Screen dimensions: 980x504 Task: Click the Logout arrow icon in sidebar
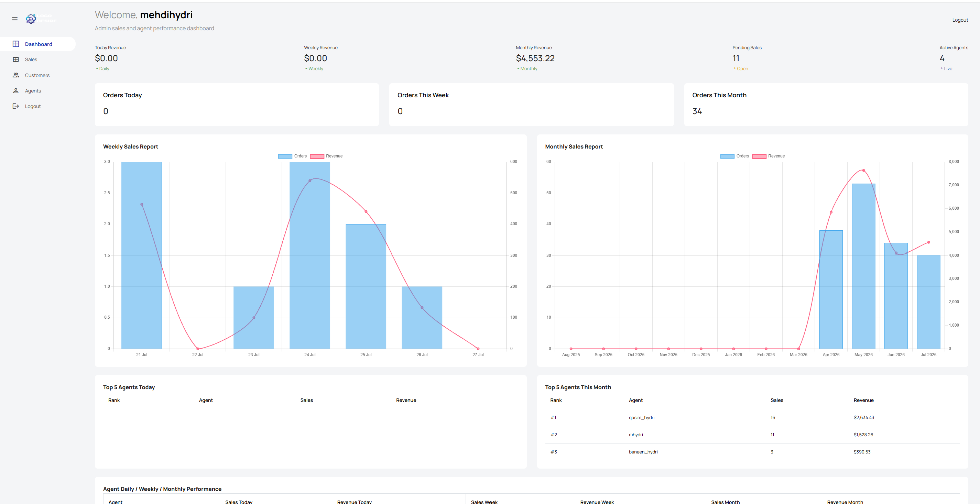tap(16, 106)
